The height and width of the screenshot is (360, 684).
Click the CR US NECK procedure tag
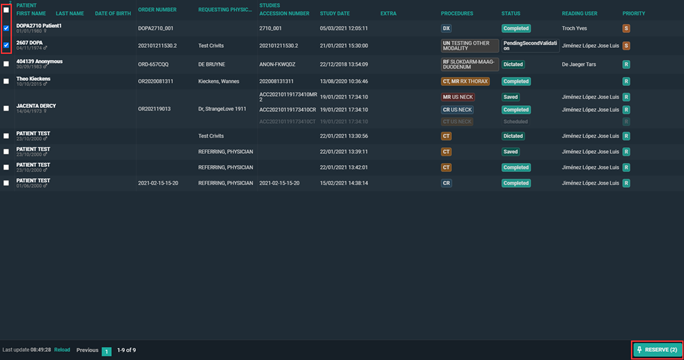[457, 110]
